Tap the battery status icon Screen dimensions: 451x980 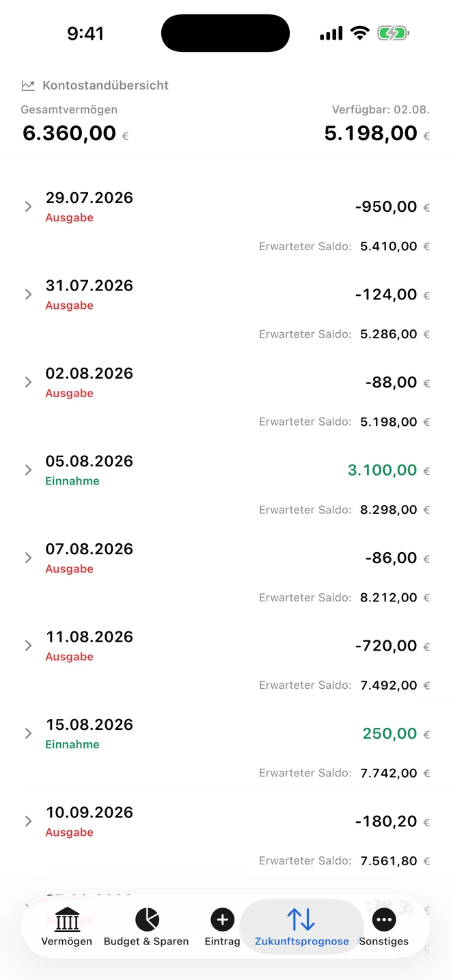393,33
